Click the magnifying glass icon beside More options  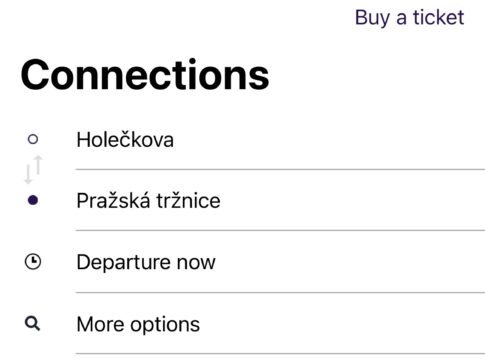pyautogui.click(x=33, y=323)
